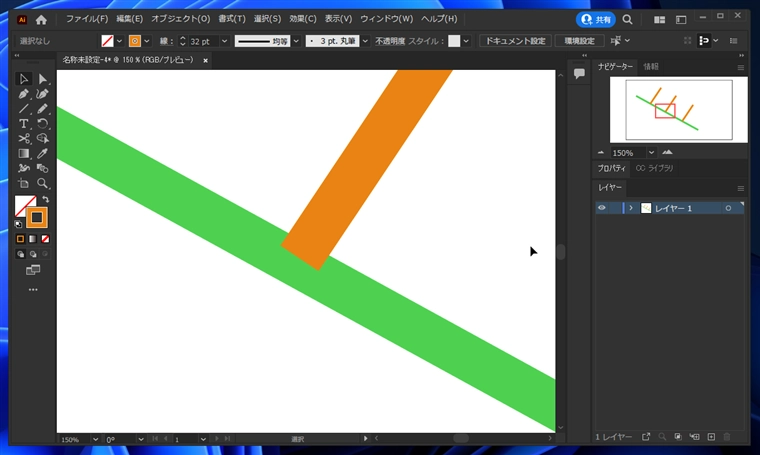Viewport: 760px width, 455px height.
Task: Select the Gradient tool
Action: point(23,154)
